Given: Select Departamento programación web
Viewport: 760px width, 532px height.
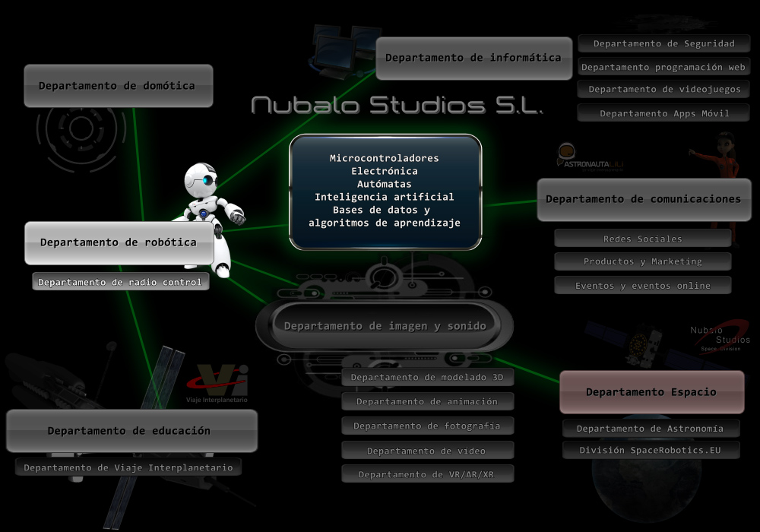Looking at the screenshot, I should click(664, 67).
